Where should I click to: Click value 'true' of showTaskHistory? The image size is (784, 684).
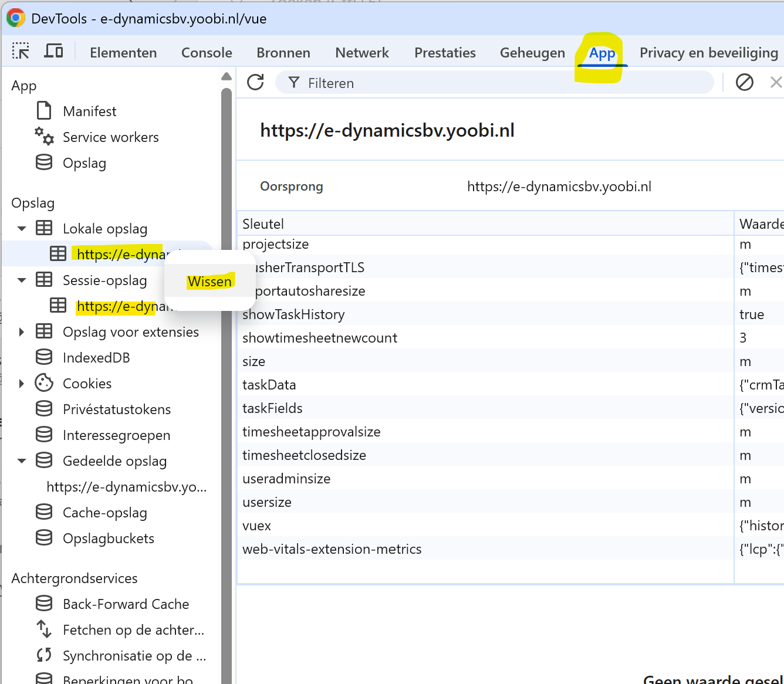[x=752, y=314]
